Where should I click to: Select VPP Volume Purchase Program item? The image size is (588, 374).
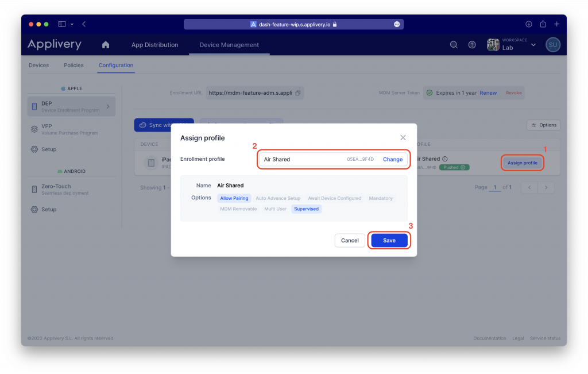click(x=71, y=129)
